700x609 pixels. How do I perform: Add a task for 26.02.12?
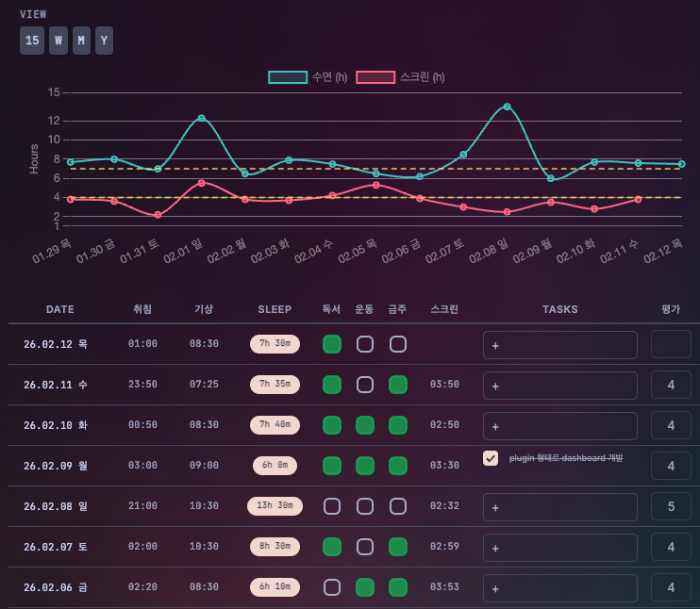[560, 345]
